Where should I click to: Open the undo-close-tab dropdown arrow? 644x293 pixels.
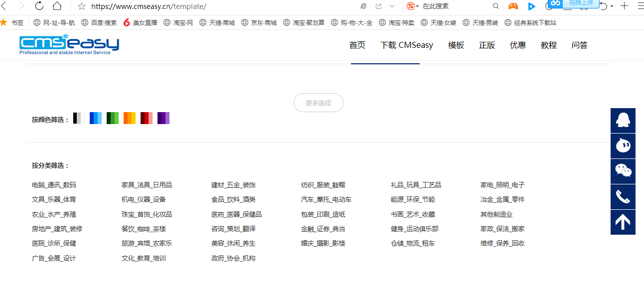pyautogui.click(x=612, y=6)
